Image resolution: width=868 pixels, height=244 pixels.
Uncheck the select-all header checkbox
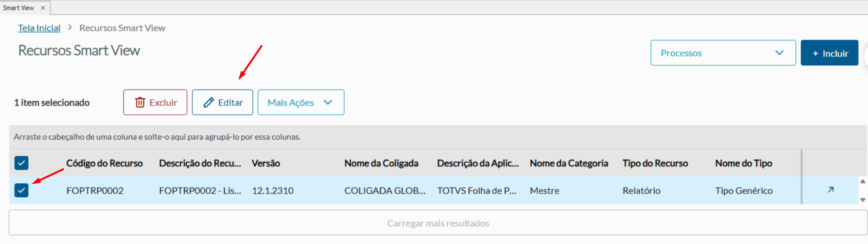coord(21,163)
